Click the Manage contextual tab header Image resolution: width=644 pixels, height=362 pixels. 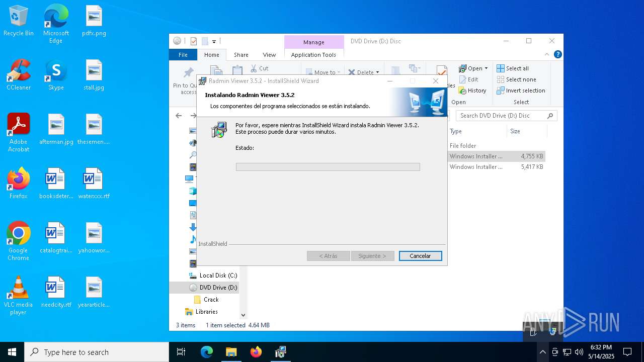[313, 42]
